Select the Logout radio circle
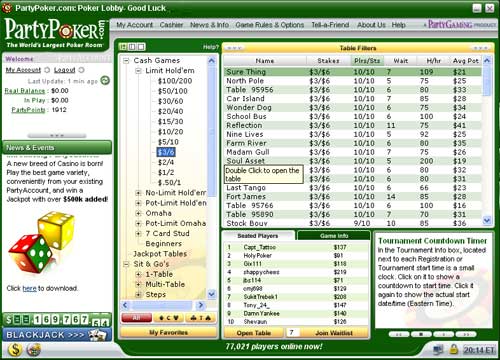 81,70
